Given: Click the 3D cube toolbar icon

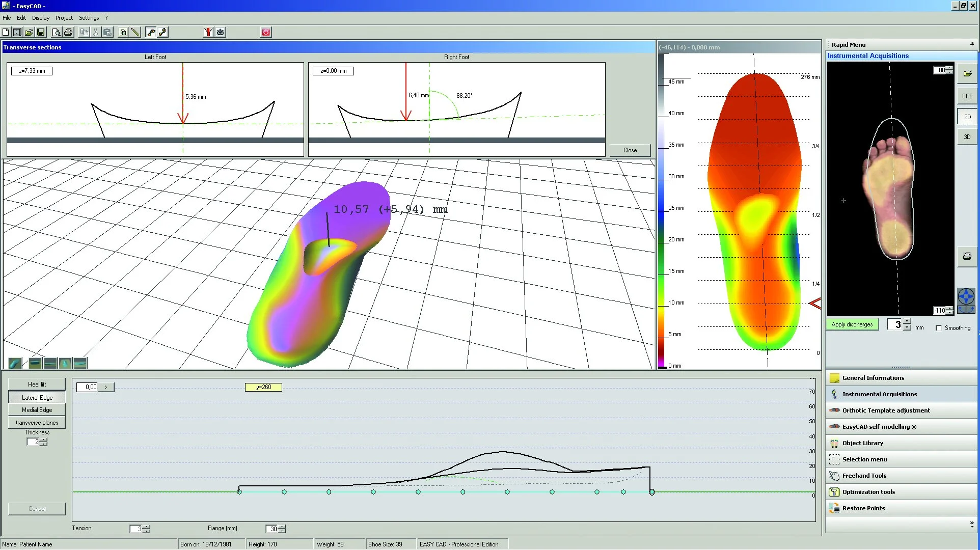Looking at the screenshot, I should (x=123, y=32).
